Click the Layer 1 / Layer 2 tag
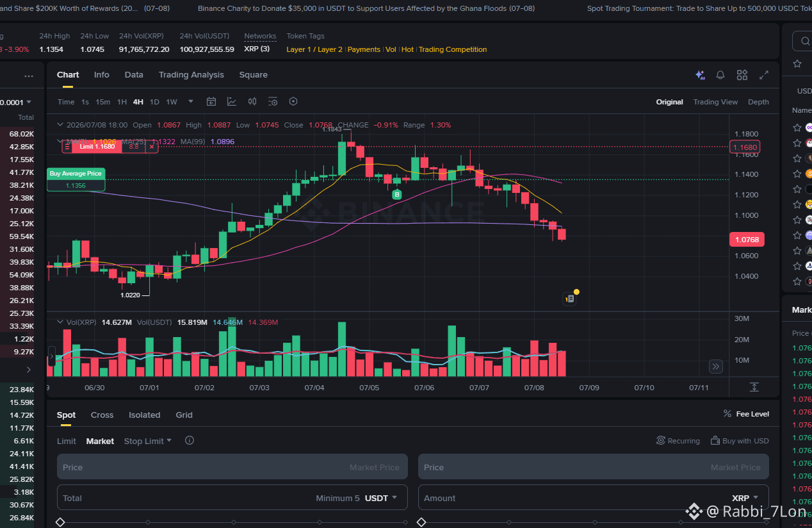The width and height of the screenshot is (812, 528). coord(314,49)
